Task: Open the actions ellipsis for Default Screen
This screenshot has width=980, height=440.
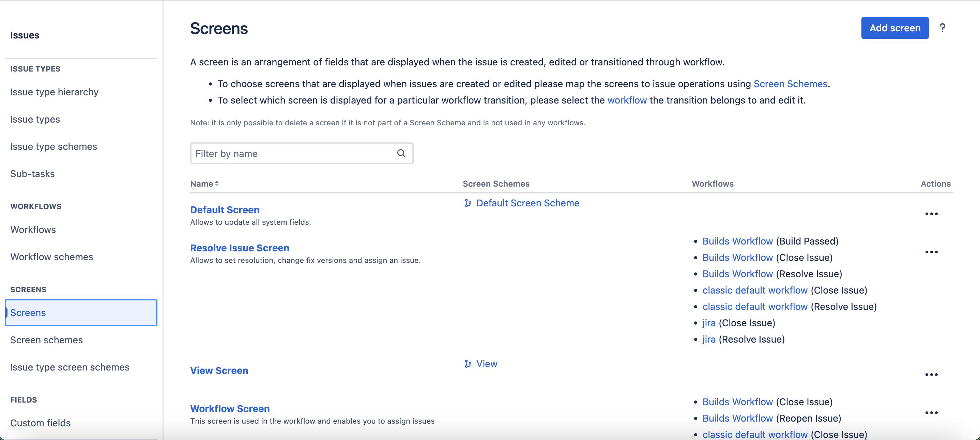Action: click(x=931, y=214)
